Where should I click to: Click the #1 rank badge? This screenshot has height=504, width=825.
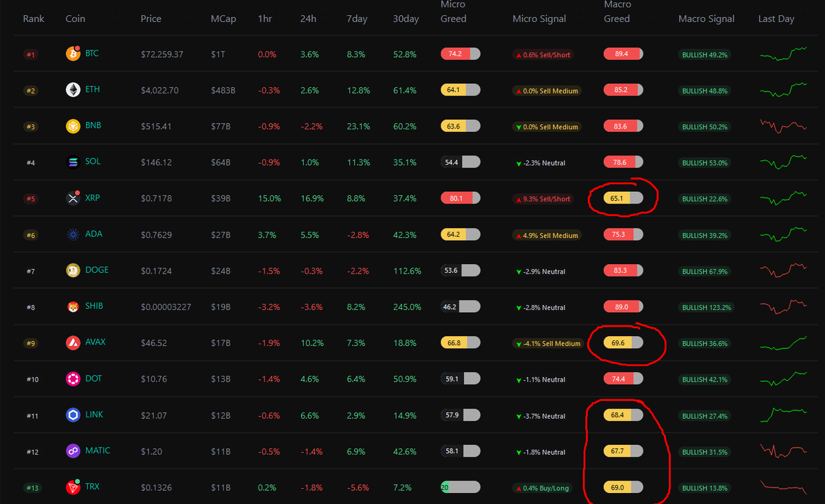pyautogui.click(x=30, y=54)
